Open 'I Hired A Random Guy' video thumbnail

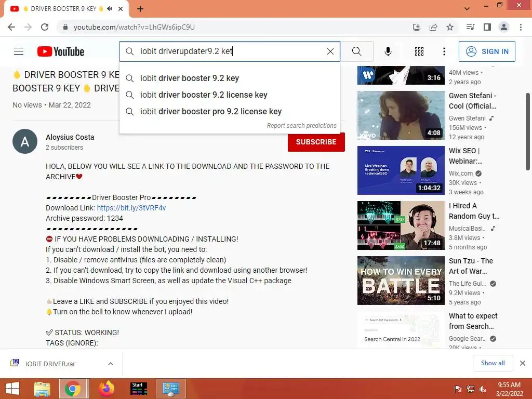pyautogui.click(x=401, y=225)
